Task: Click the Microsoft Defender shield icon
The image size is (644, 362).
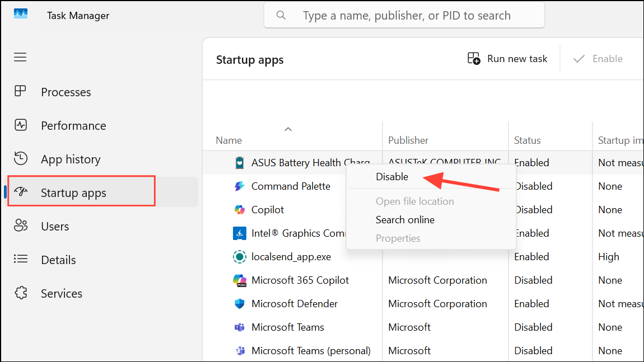Action: point(239,303)
